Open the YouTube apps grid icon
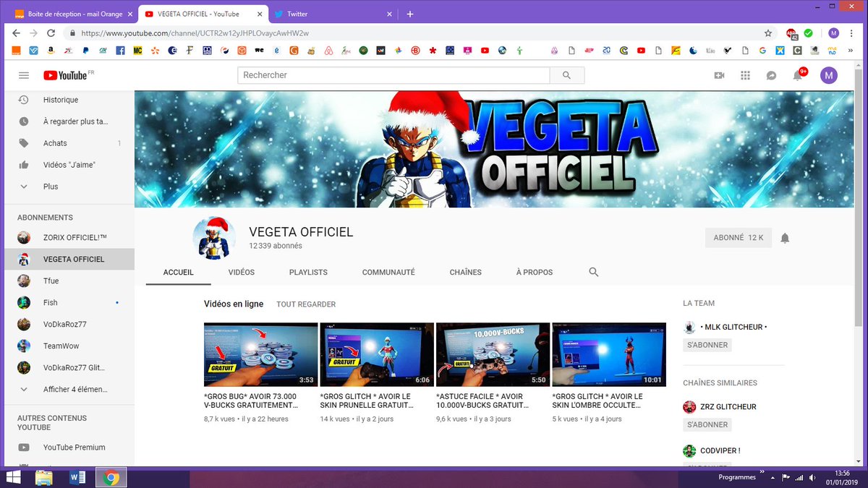This screenshot has height=488, width=868. [746, 75]
